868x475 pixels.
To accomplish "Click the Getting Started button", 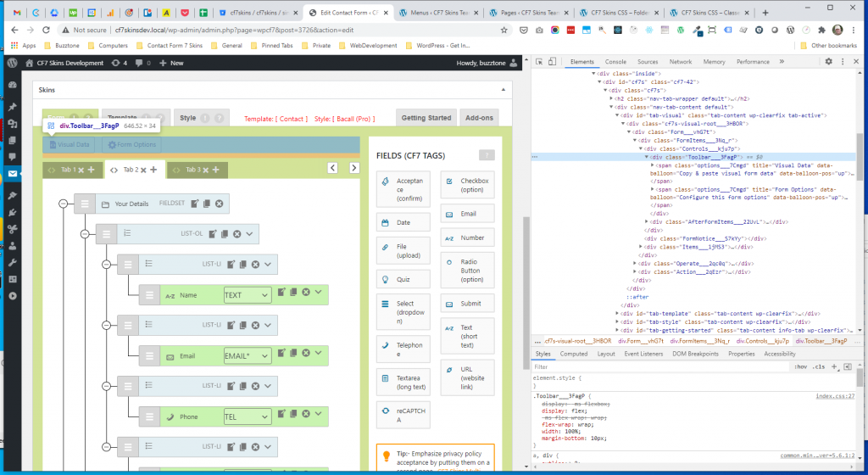I will click(x=426, y=119).
